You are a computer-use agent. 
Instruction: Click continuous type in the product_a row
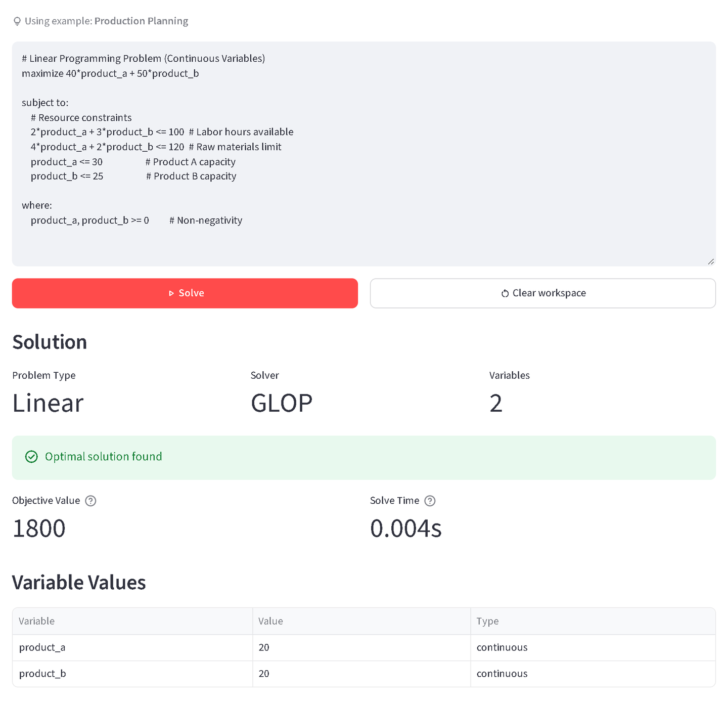[x=593, y=648]
